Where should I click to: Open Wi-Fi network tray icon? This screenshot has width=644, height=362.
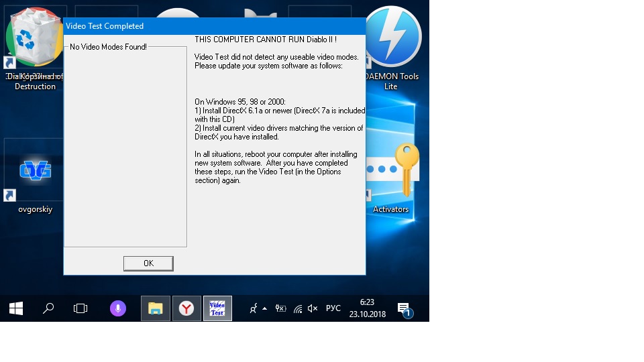click(298, 308)
